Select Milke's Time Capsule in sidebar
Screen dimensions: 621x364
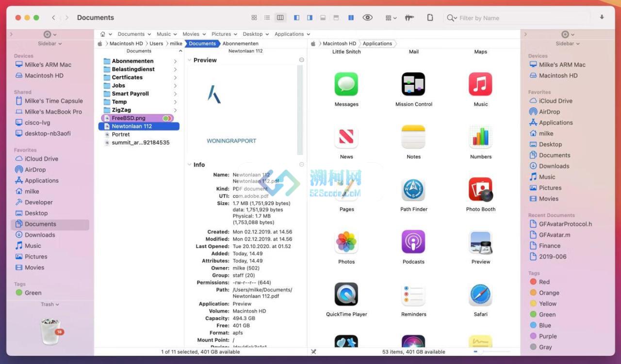[50, 101]
